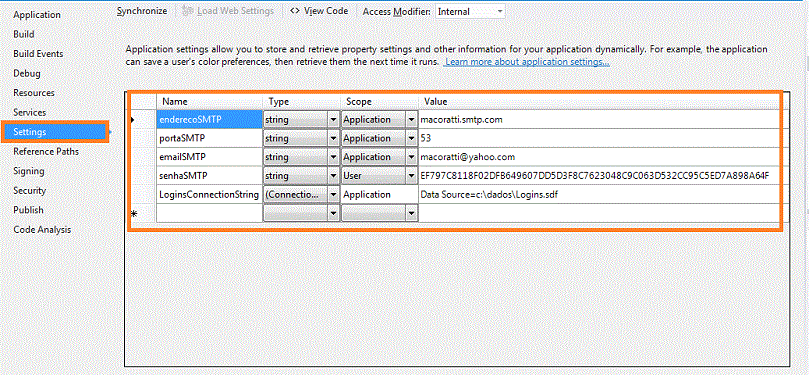Open Type dropdown for senhaSMTP
Viewport: 809px width, 375px height.
(333, 176)
